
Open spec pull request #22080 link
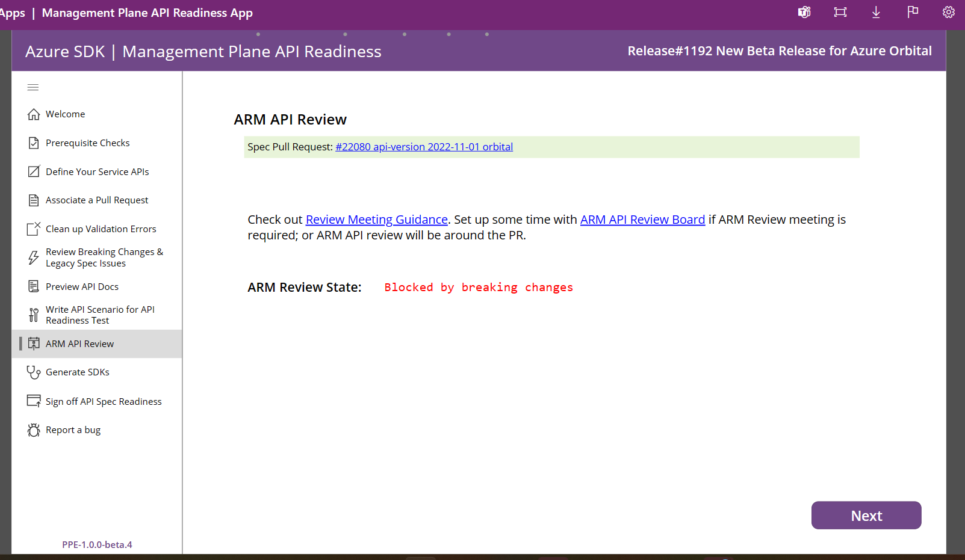424,147
